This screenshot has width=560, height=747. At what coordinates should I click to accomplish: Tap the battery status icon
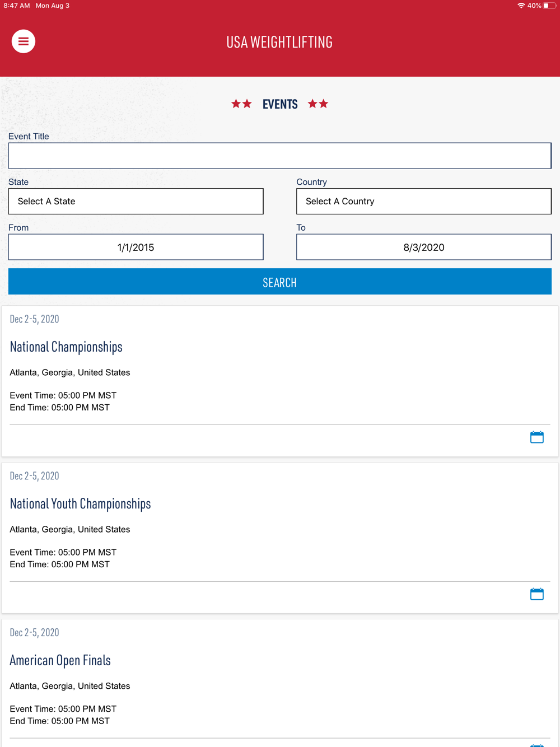tap(549, 6)
